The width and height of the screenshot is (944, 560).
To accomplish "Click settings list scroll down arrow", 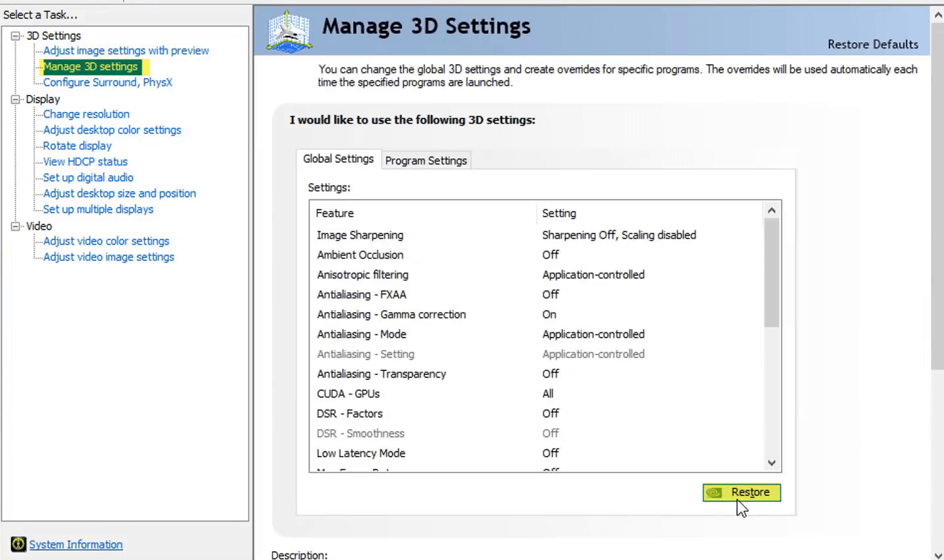I will coord(772,463).
